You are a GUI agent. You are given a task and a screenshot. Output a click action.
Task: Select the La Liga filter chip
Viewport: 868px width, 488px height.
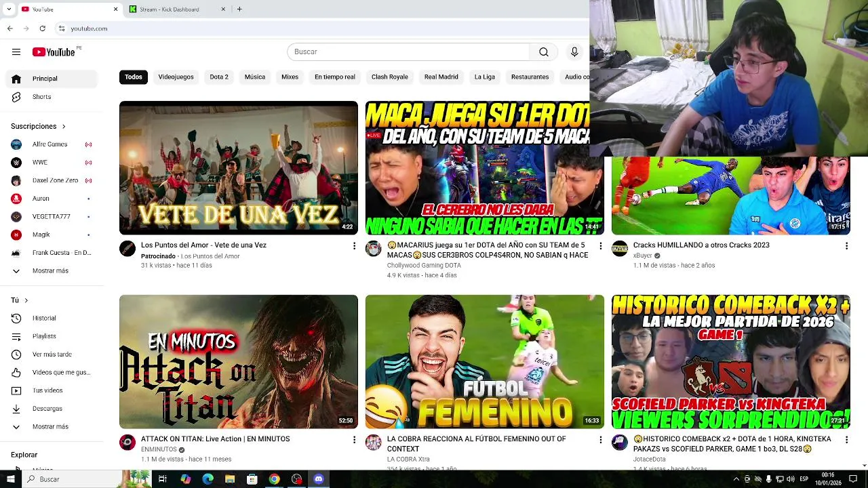click(484, 77)
